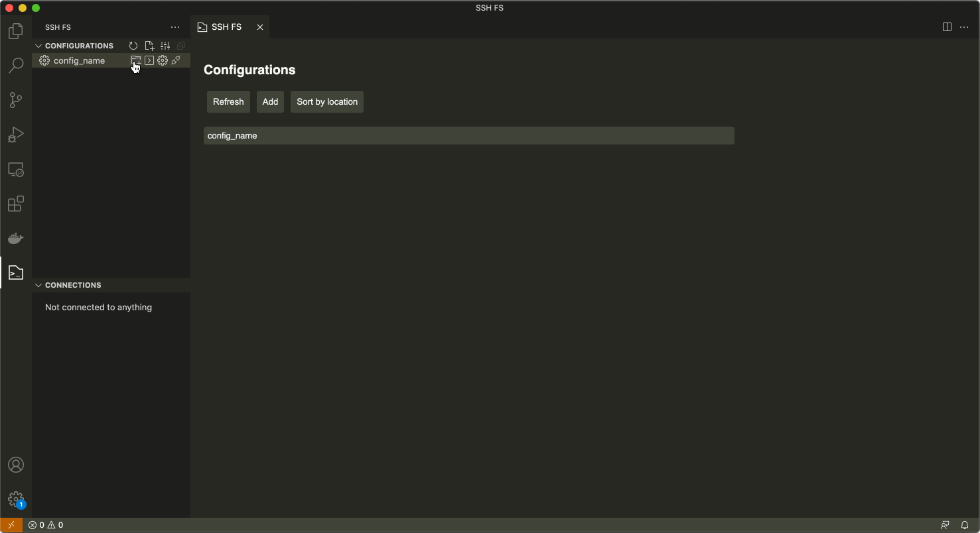
Task: Open the Manage gear with update badge
Action: tap(16, 499)
